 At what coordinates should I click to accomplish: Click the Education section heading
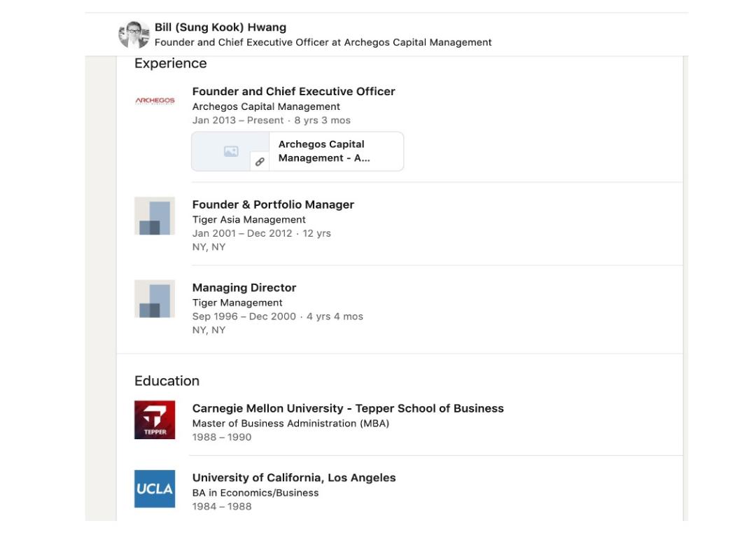point(167,381)
